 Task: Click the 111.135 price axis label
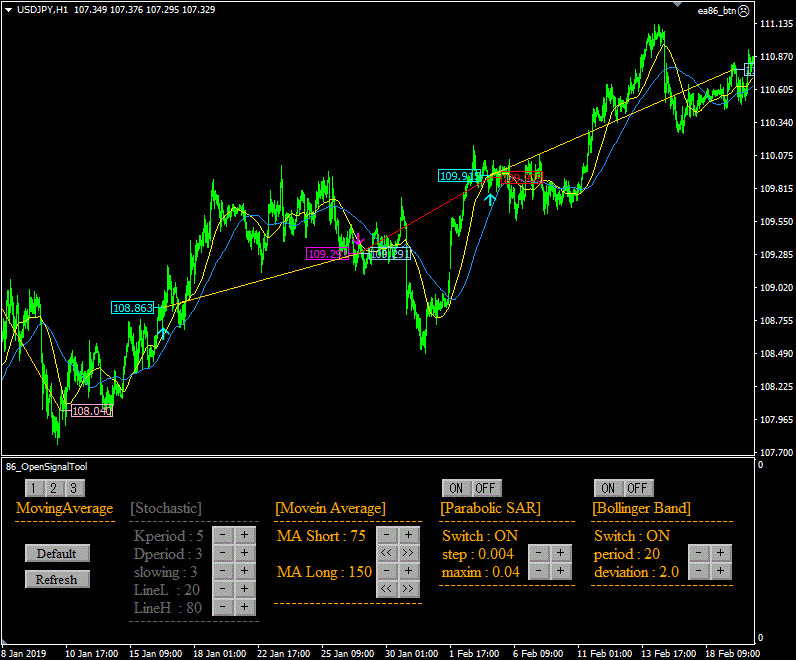776,24
